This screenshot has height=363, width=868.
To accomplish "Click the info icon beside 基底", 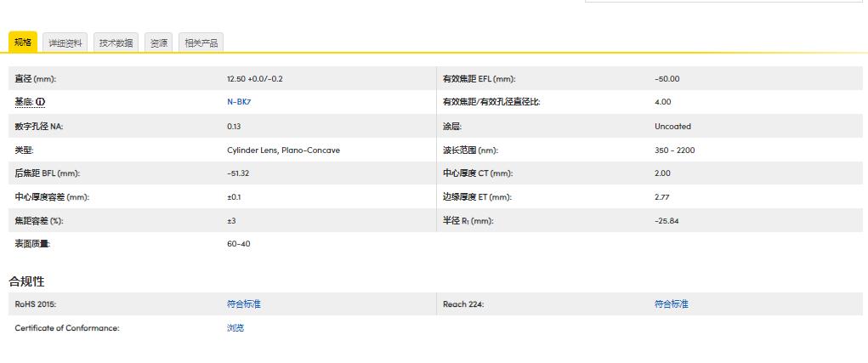I will pos(40,102).
